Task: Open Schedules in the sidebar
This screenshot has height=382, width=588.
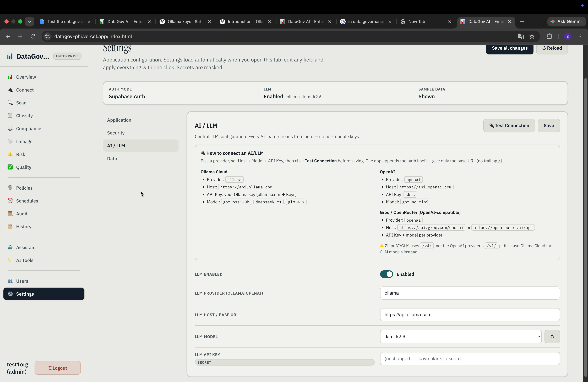Action: (44, 201)
